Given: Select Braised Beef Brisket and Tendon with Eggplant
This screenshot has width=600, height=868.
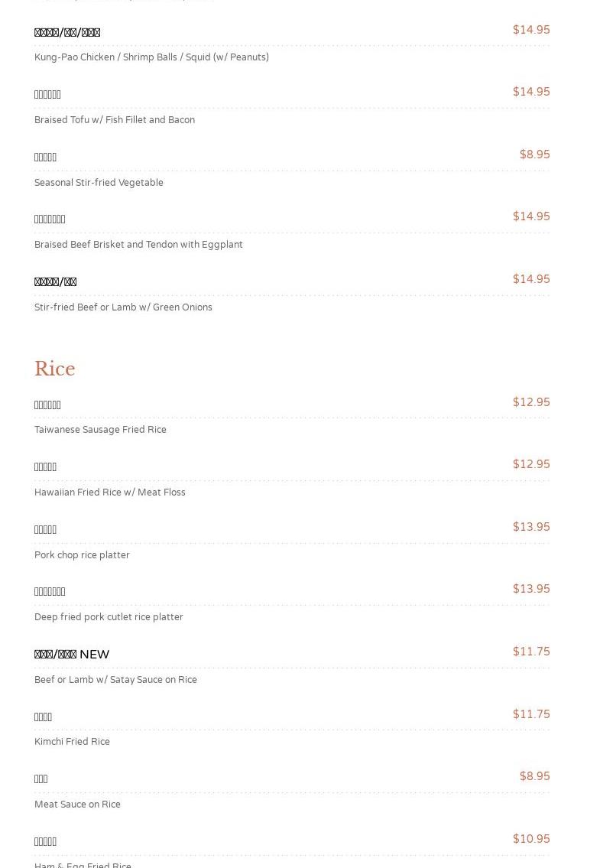Looking at the screenshot, I should (x=138, y=245).
